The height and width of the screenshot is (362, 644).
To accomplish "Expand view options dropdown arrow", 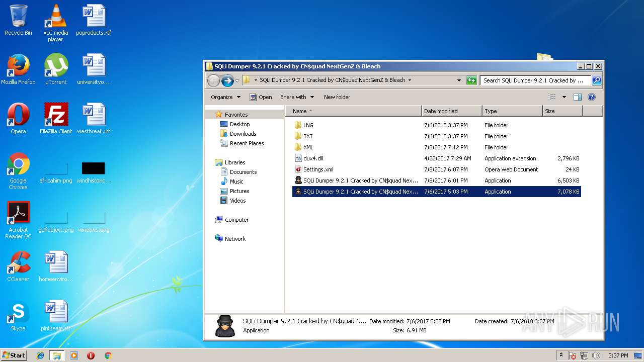I will pos(564,97).
